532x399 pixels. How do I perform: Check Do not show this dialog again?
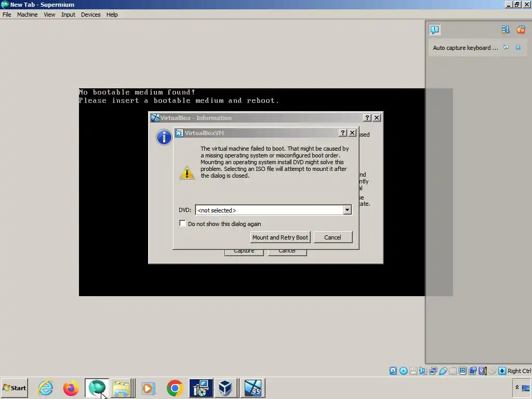[x=182, y=223]
